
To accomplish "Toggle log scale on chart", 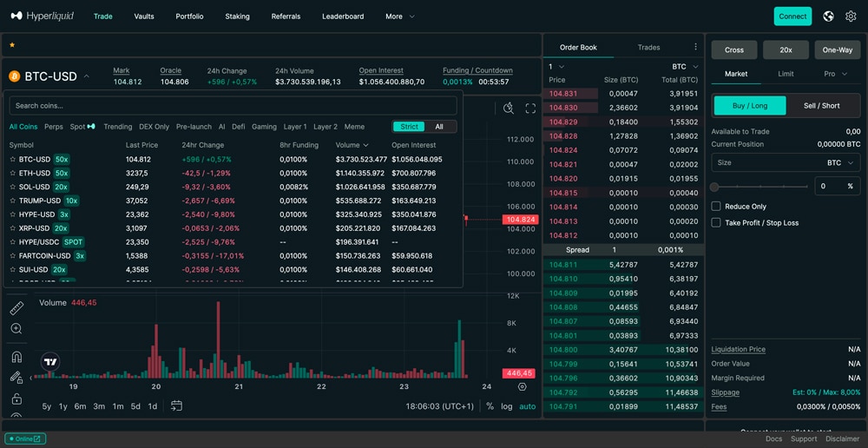I will pyautogui.click(x=507, y=406).
